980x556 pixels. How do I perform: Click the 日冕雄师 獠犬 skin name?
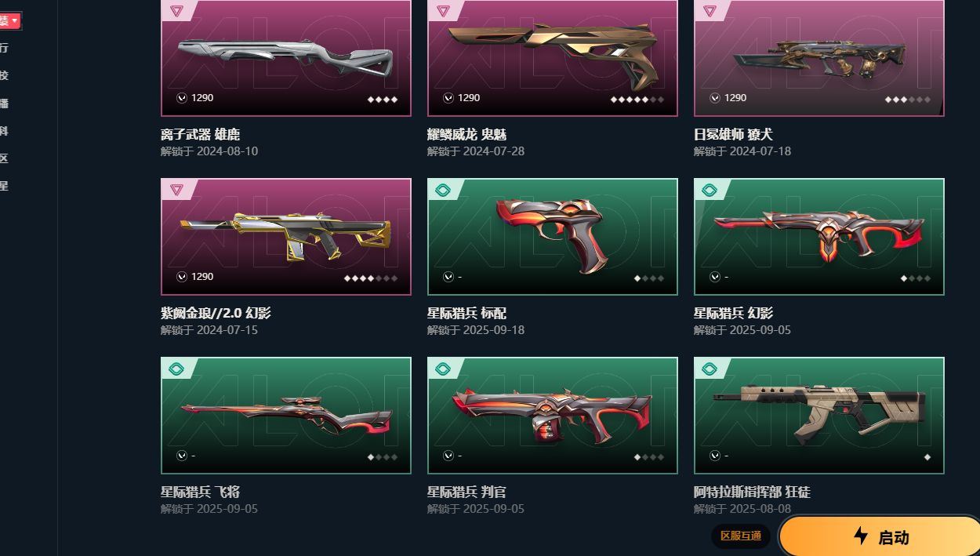(733, 135)
